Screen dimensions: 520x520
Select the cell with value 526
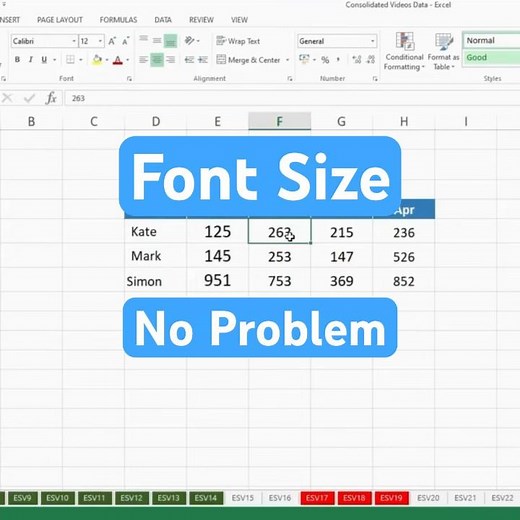coord(404,257)
